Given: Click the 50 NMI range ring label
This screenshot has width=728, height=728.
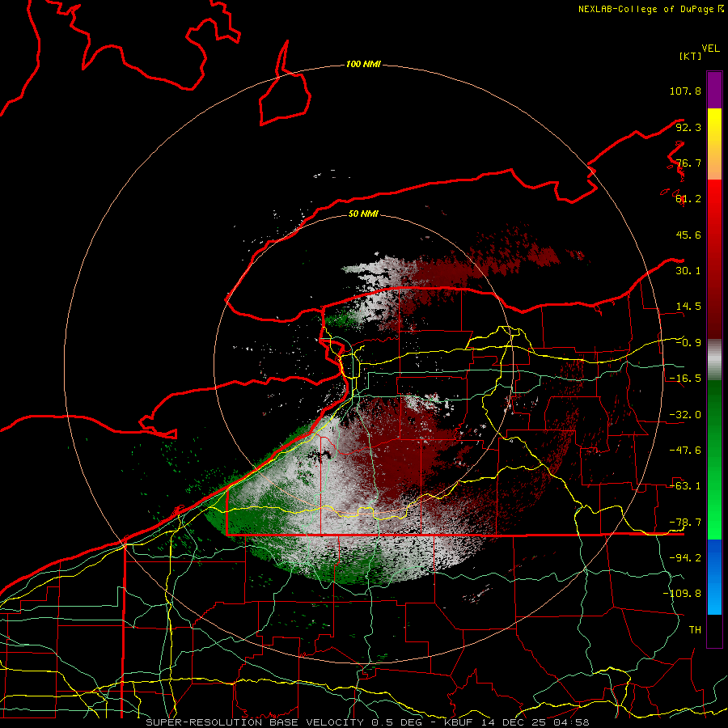Looking at the screenshot, I should pyautogui.click(x=363, y=214).
